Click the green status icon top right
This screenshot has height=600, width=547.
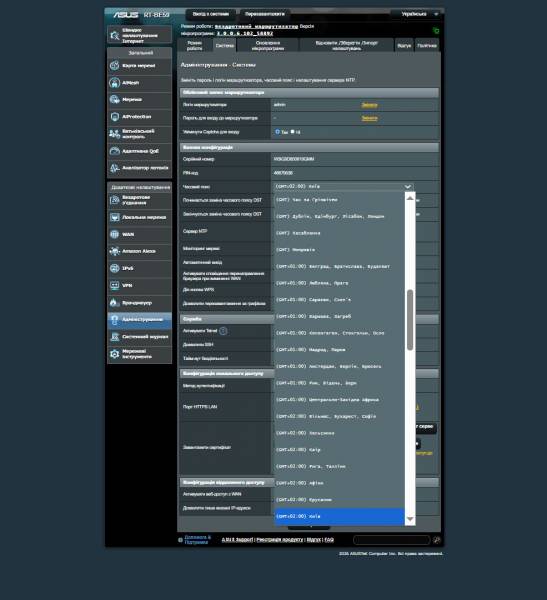click(x=436, y=30)
